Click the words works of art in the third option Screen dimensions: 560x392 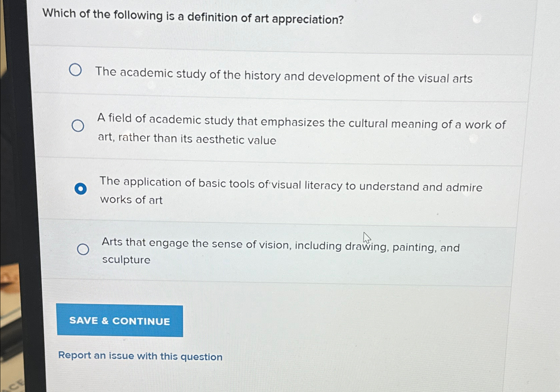131,200
